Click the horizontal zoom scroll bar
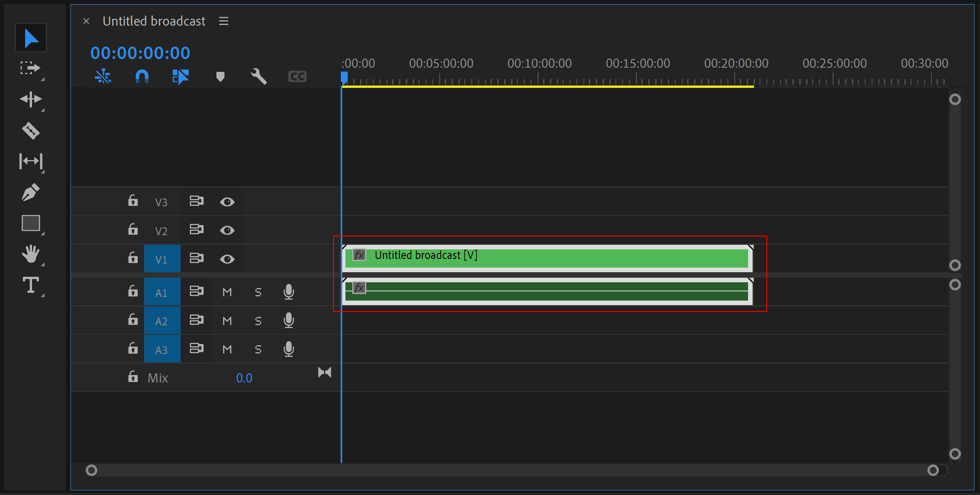This screenshot has height=495, width=980. (512, 470)
